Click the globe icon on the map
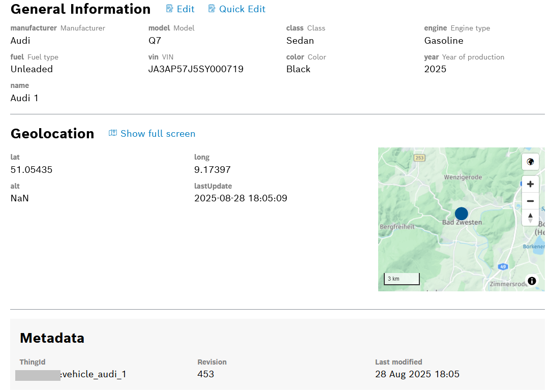The image size is (550, 392). pyautogui.click(x=530, y=162)
